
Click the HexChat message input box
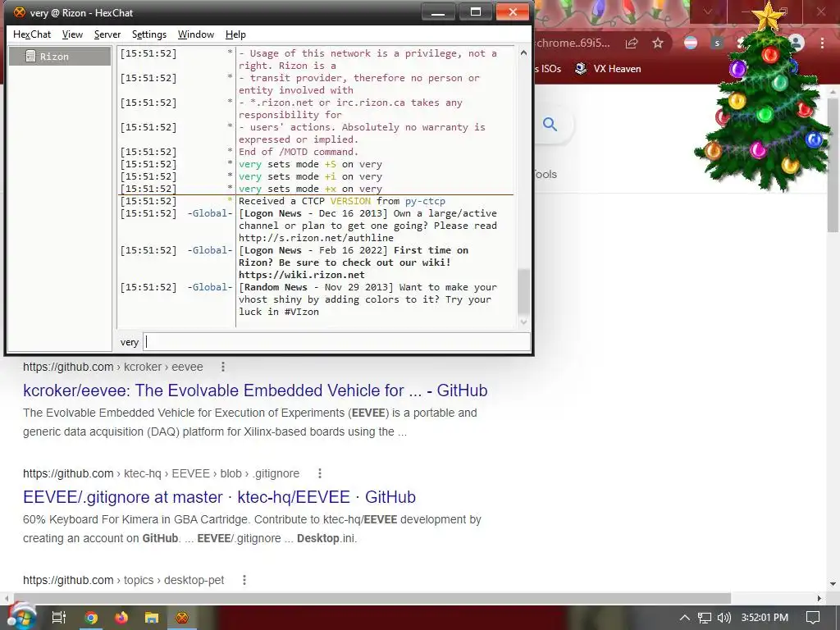tap(337, 342)
